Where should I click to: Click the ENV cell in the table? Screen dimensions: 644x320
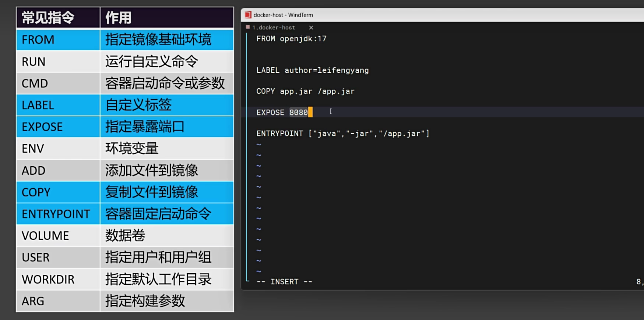[58, 149]
